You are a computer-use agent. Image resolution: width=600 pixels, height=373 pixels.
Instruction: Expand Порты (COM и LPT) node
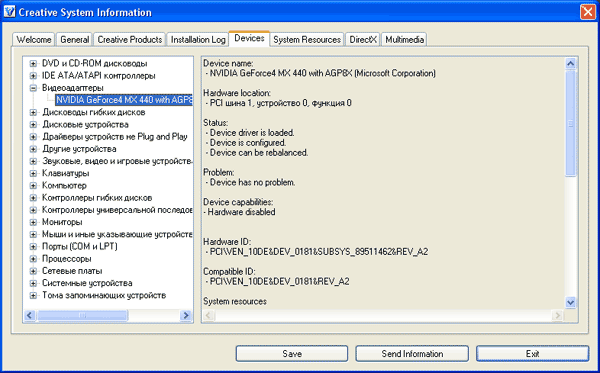pyautogui.click(x=33, y=246)
